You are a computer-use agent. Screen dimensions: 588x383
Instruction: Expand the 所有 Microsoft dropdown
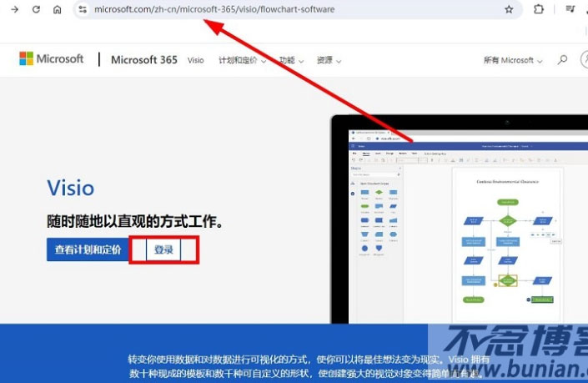coord(513,60)
